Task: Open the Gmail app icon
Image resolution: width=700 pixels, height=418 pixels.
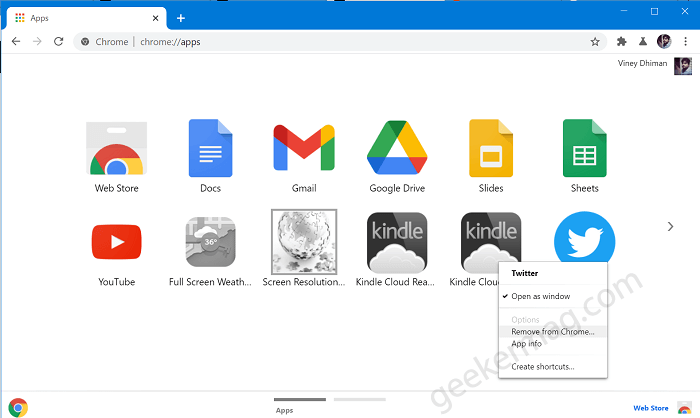Action: 304,148
